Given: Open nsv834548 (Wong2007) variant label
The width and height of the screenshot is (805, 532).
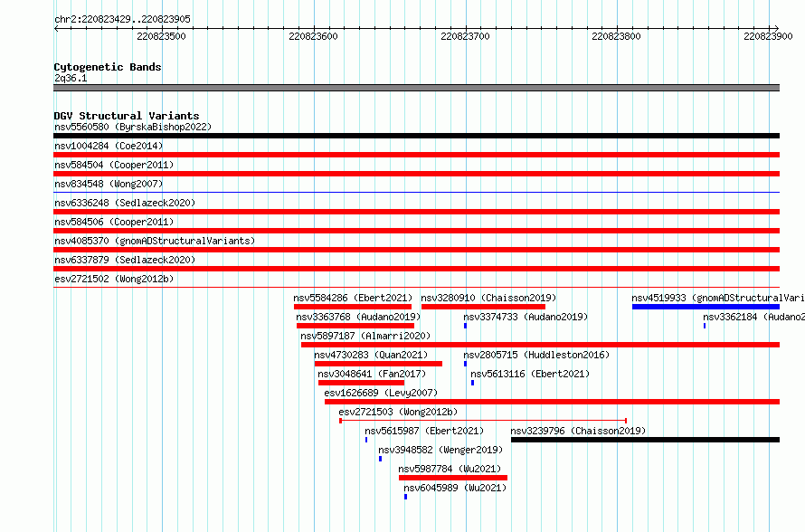Looking at the screenshot, I should tap(109, 184).
